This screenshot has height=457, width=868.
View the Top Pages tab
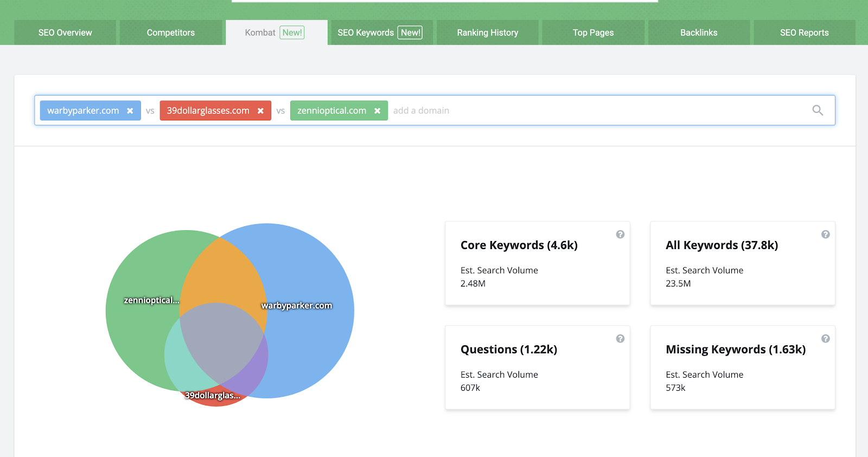[x=593, y=33]
